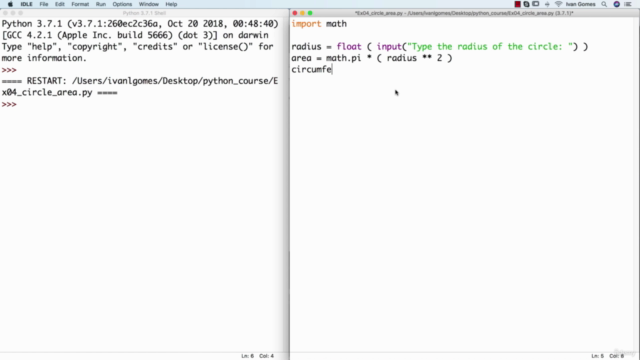Open the Ivan Gomes user menu
Screen dimensions: 640x360
(x=580, y=4)
